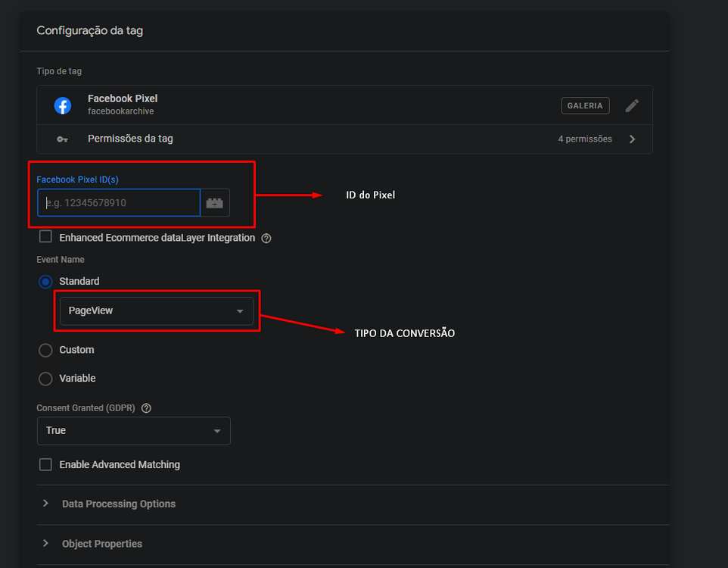Image resolution: width=728 pixels, height=568 pixels.
Task: Show help for Consent Granted (GDPR)
Action: (146, 408)
